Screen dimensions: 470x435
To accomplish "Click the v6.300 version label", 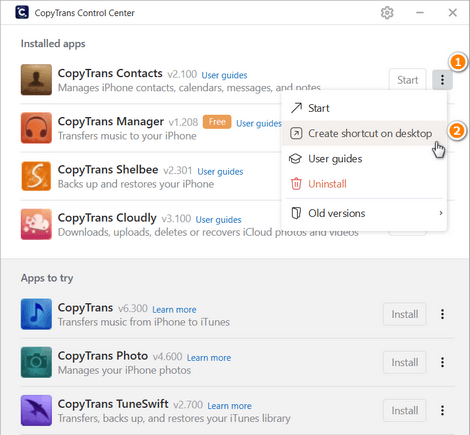I will [x=133, y=308].
